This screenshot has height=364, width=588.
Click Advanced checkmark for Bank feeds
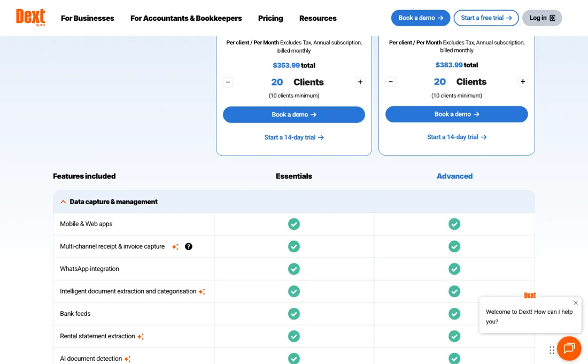tap(454, 314)
